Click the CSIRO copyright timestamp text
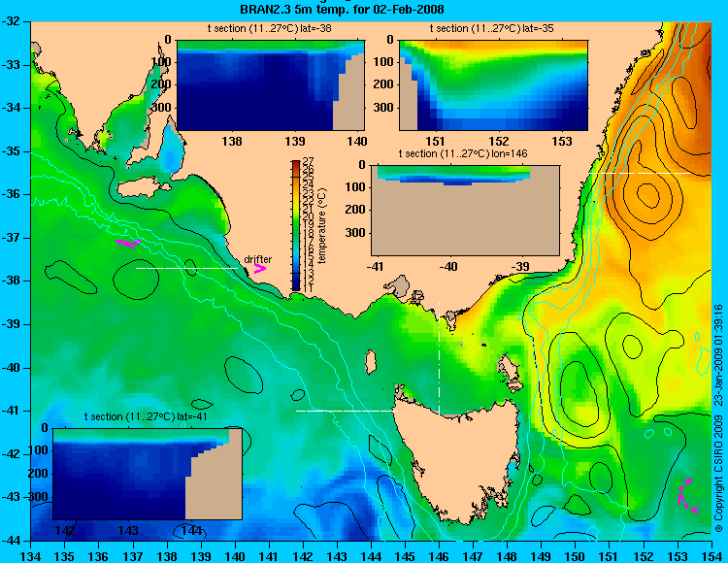This screenshot has height=563, width=728. click(x=718, y=418)
